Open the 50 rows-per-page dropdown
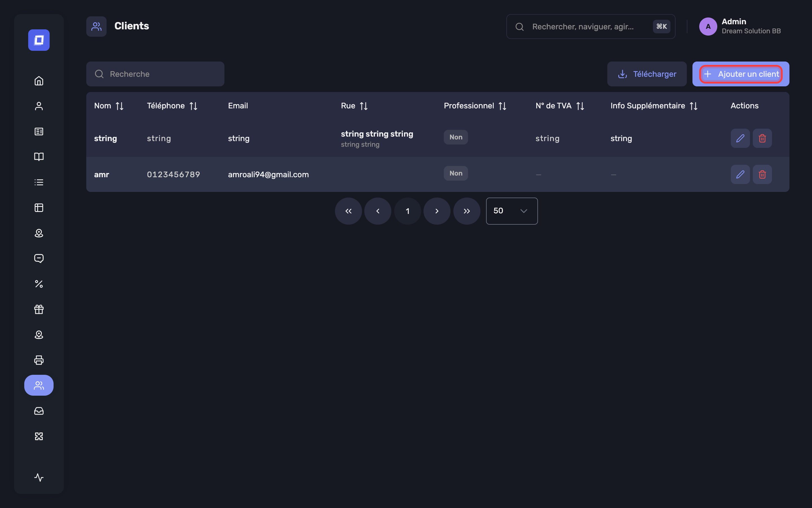Screen dimensions: 812x508 click(512, 211)
